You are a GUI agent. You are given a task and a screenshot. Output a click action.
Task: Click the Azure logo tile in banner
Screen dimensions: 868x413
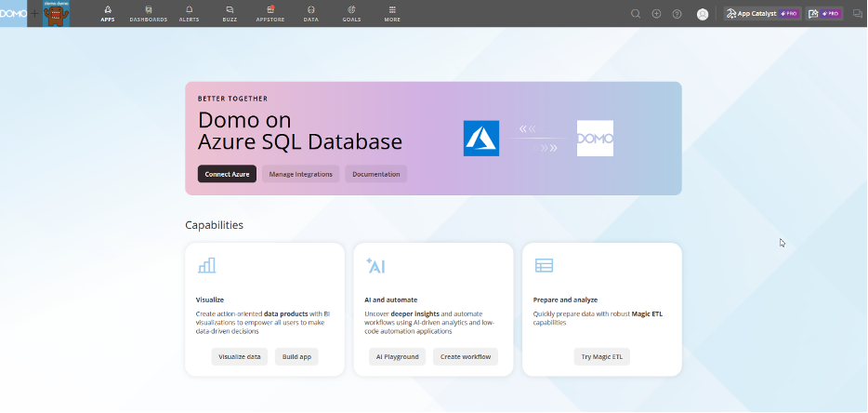click(x=481, y=138)
